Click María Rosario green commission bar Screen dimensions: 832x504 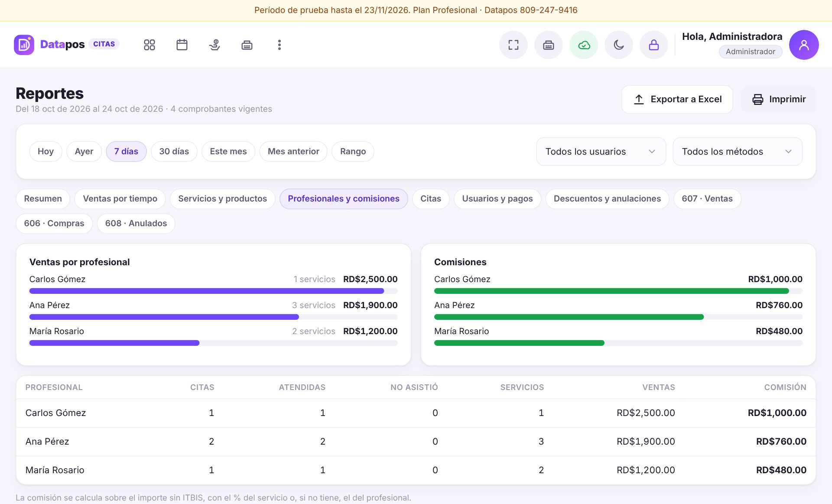click(519, 343)
